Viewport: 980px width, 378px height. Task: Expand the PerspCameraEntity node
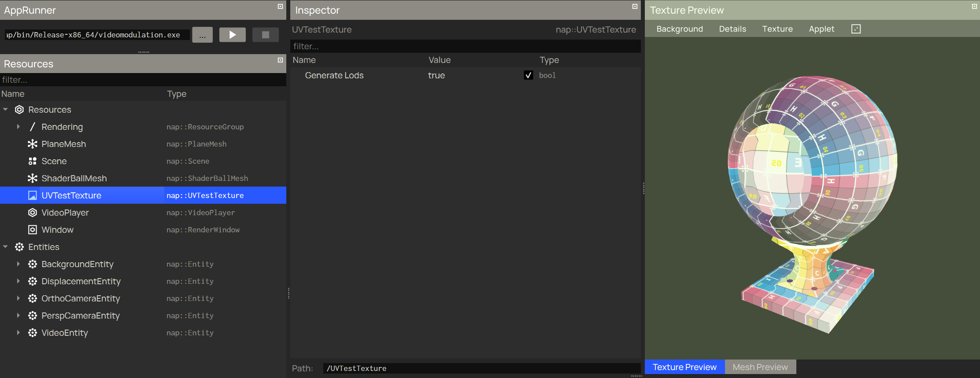(x=18, y=316)
